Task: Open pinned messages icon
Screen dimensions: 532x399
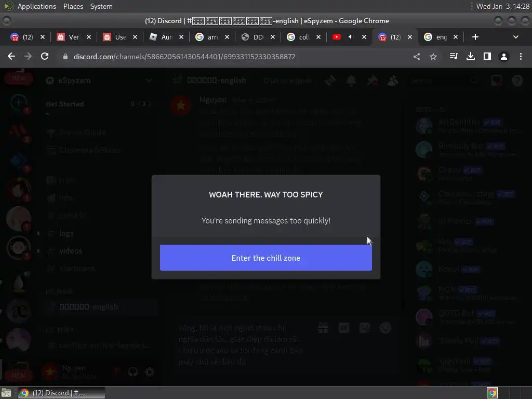Action: (x=372, y=81)
